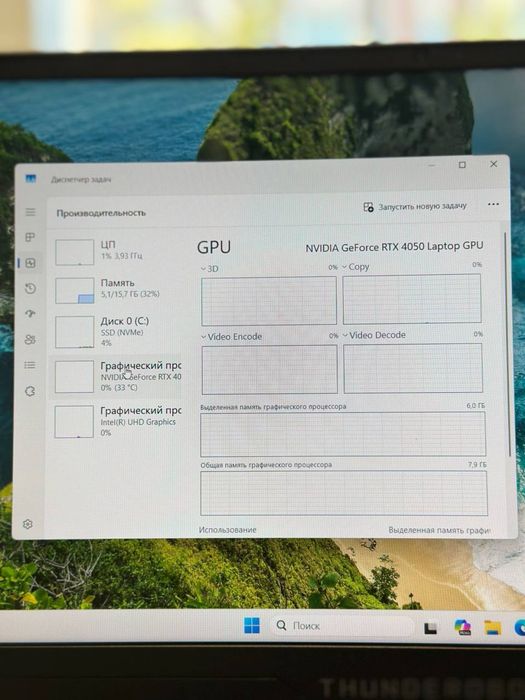The image size is (525, 700).
Task: Click the Поиск taskbar search box
Action: click(x=343, y=626)
